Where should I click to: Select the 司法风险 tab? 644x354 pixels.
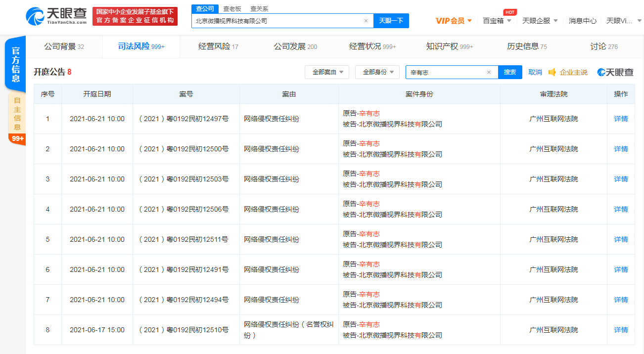coord(141,46)
